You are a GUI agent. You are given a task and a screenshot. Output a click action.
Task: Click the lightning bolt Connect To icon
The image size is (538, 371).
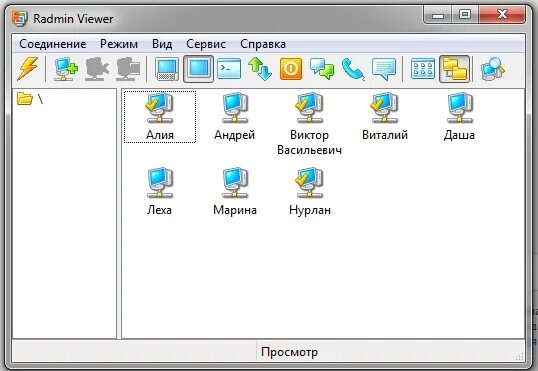(x=27, y=69)
